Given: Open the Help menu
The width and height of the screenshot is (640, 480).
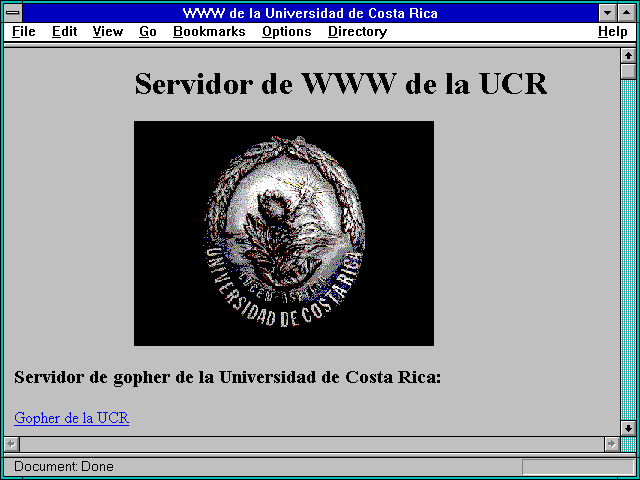Looking at the screenshot, I should (x=612, y=32).
